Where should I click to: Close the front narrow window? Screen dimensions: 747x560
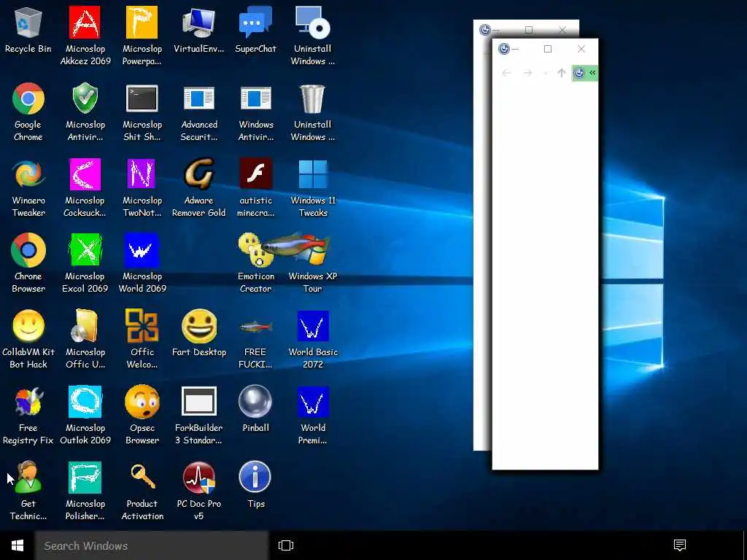[581, 49]
